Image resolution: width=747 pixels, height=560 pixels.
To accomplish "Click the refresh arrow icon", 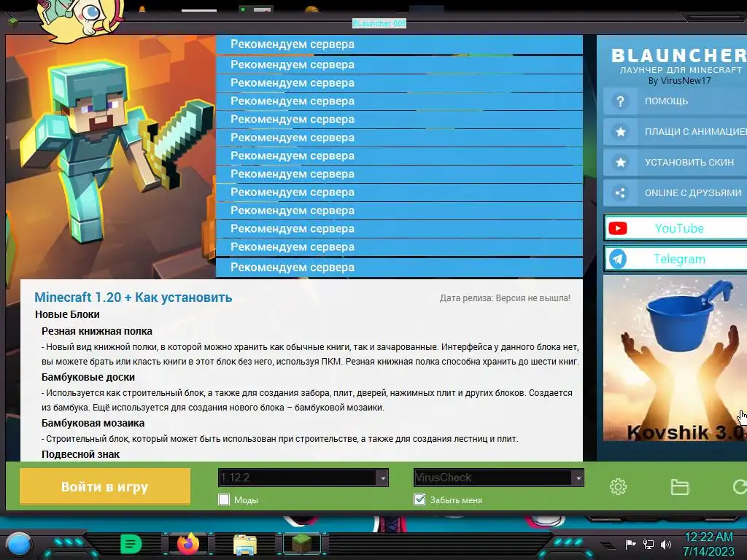I will point(740,486).
